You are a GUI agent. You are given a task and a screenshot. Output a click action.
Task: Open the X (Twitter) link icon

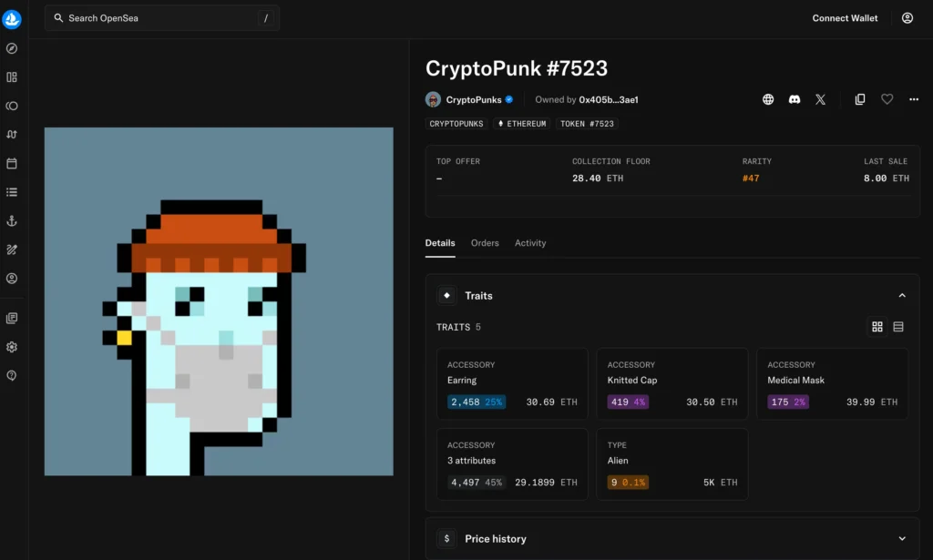821,99
